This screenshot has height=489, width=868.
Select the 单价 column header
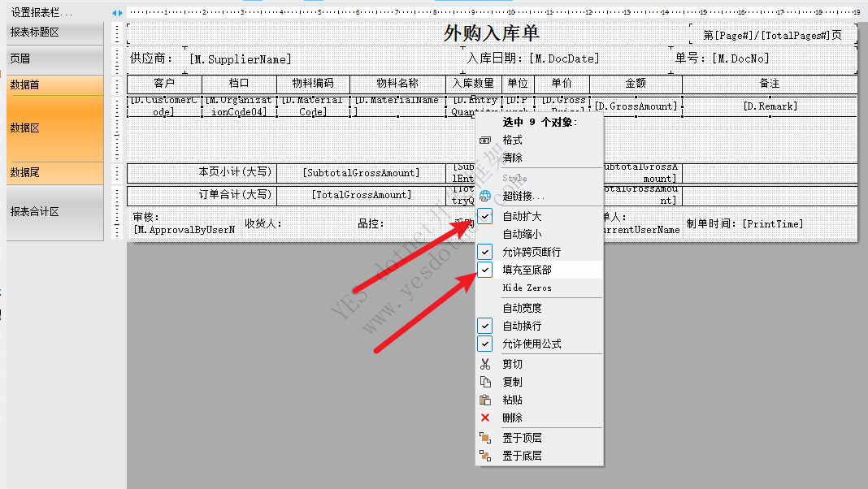(562, 84)
